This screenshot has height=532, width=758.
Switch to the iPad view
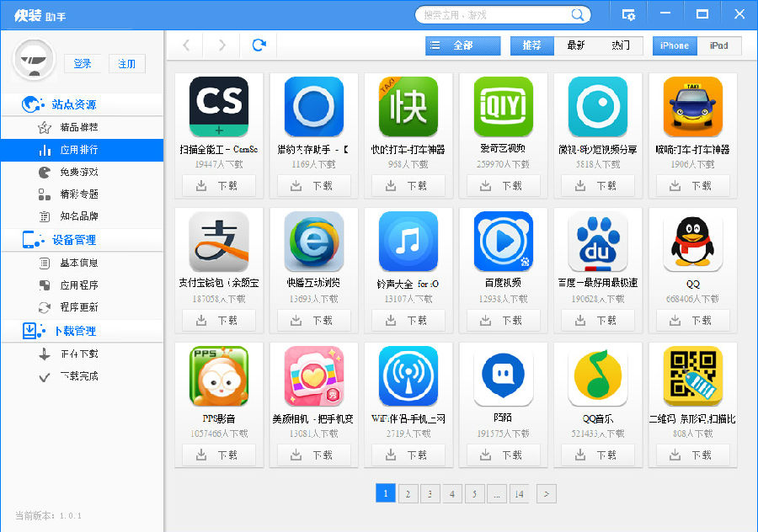[720, 45]
